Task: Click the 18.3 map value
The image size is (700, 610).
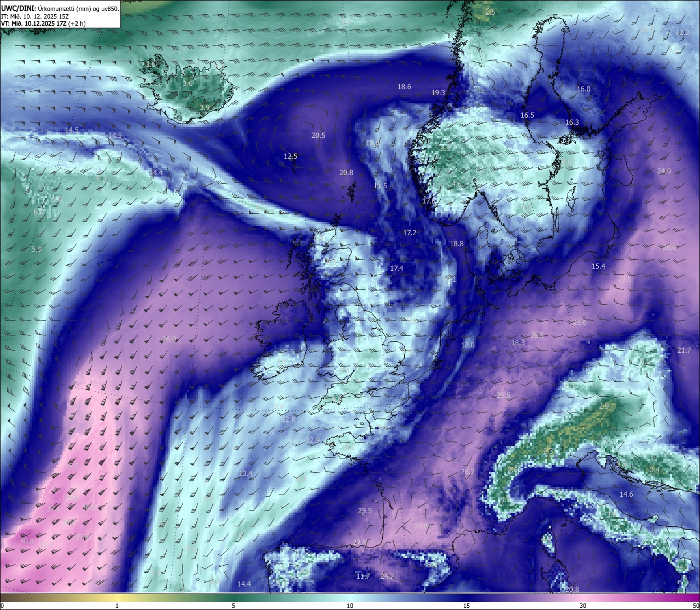Action: (517, 342)
